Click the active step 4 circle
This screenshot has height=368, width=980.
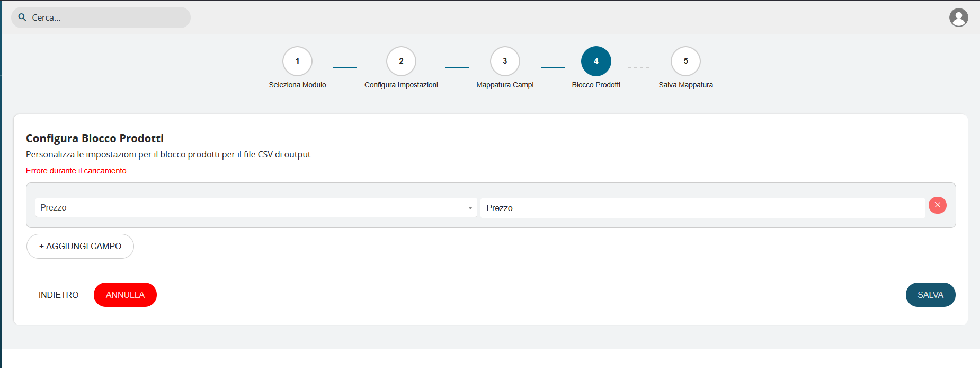click(596, 61)
